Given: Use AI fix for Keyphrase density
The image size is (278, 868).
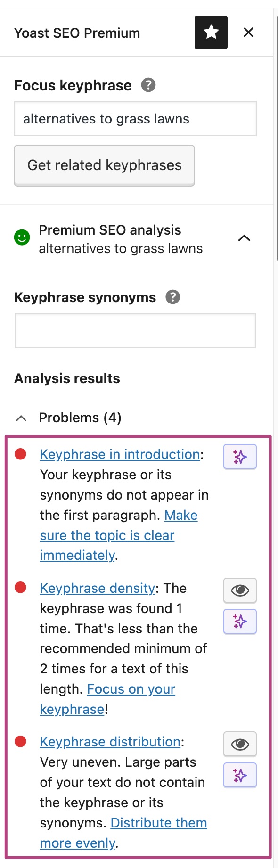Looking at the screenshot, I should click(x=240, y=622).
